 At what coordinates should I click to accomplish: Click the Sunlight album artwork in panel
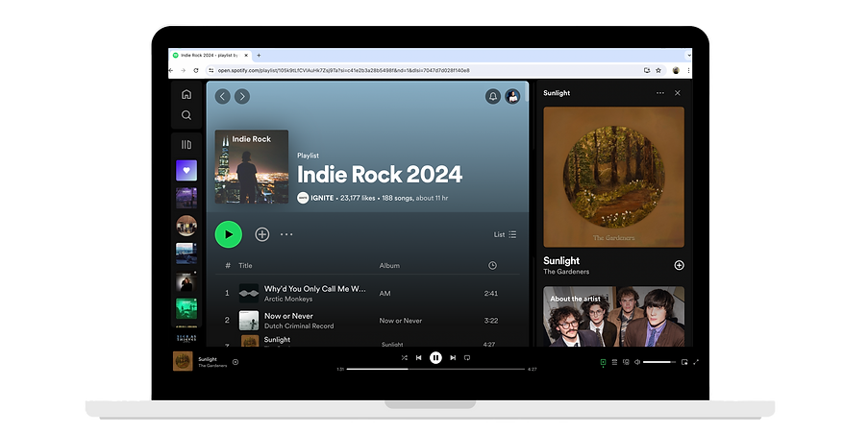tap(613, 177)
